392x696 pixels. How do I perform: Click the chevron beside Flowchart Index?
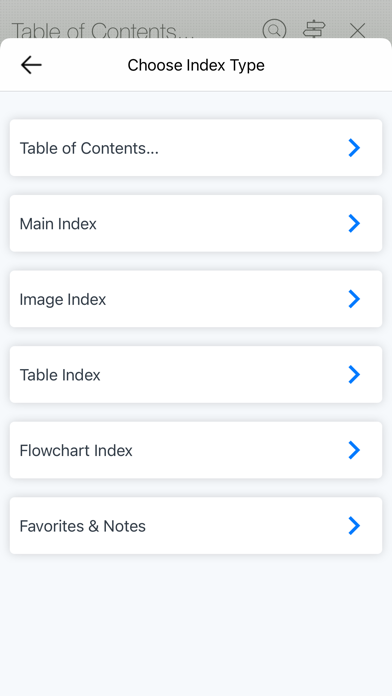pyautogui.click(x=354, y=450)
